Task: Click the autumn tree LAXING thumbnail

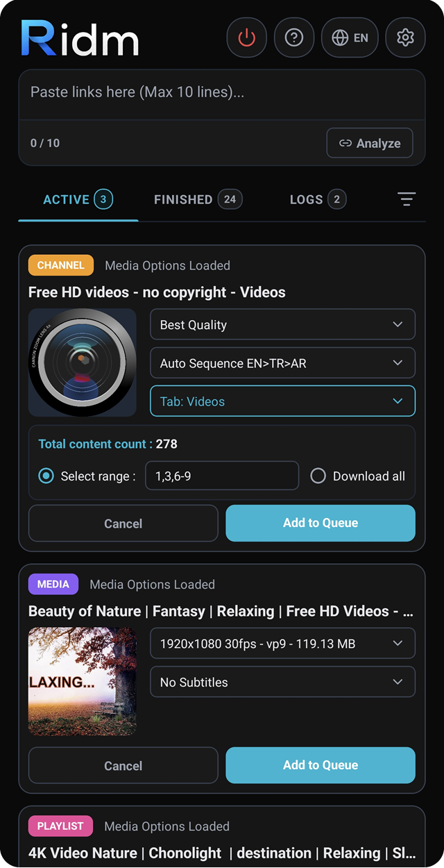Action: [83, 682]
